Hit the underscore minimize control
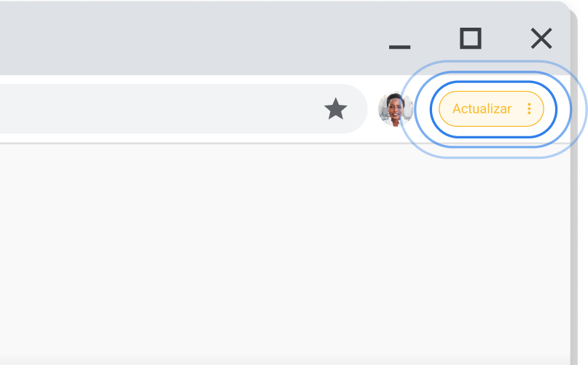 point(399,45)
